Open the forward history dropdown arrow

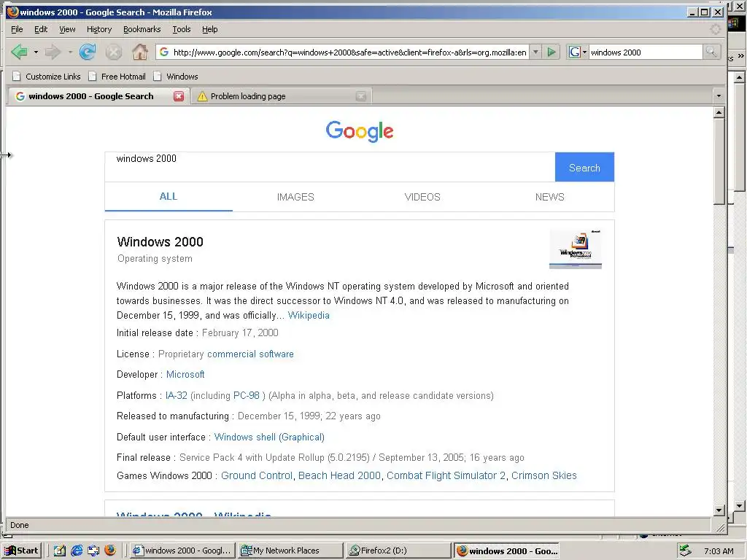click(x=70, y=52)
